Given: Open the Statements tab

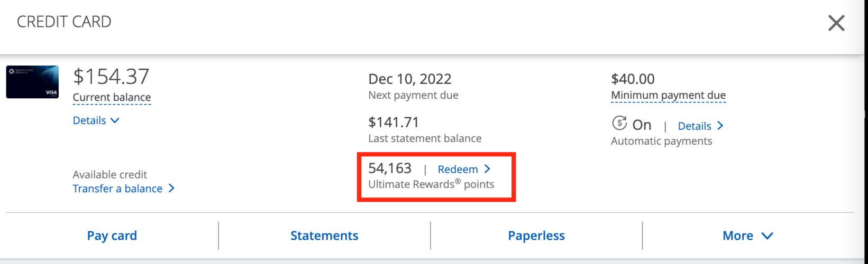Looking at the screenshot, I should (324, 235).
